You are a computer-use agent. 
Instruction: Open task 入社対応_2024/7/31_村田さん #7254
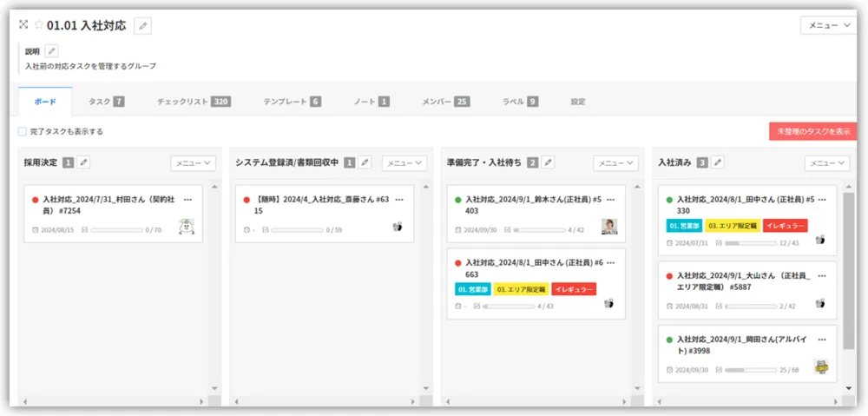coord(109,205)
